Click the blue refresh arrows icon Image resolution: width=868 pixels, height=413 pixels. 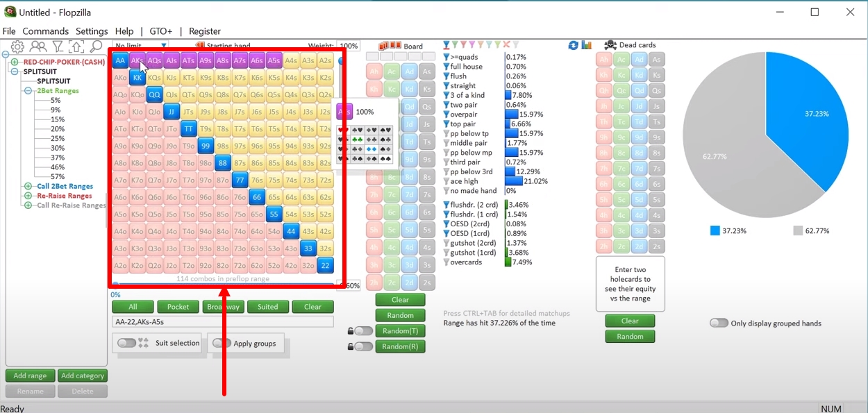pyautogui.click(x=573, y=46)
